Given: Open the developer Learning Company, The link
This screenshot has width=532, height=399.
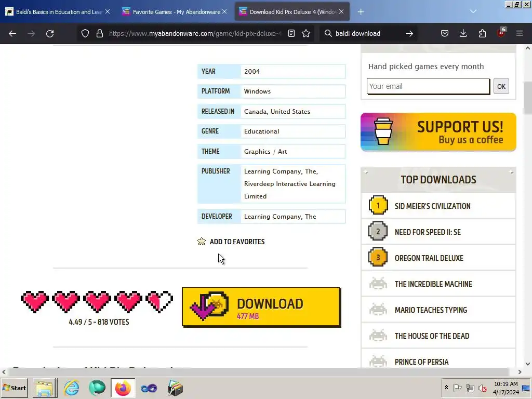Looking at the screenshot, I should click(x=280, y=217).
